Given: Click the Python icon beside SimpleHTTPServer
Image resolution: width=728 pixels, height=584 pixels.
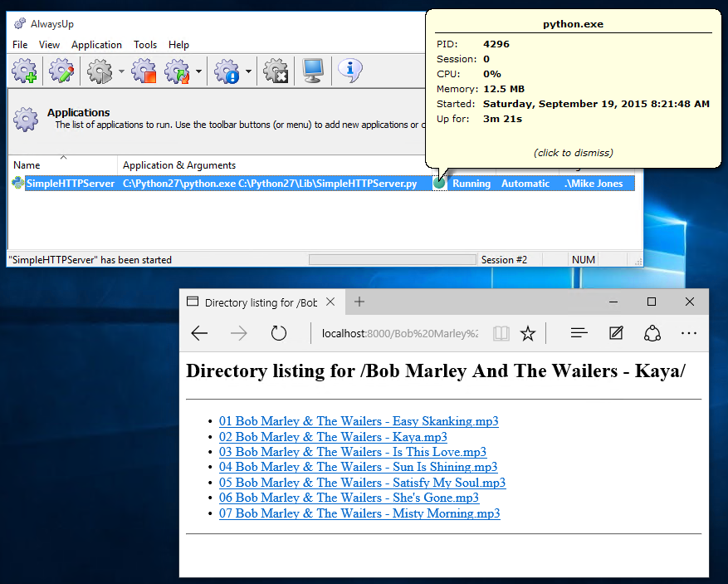Looking at the screenshot, I should [17, 183].
